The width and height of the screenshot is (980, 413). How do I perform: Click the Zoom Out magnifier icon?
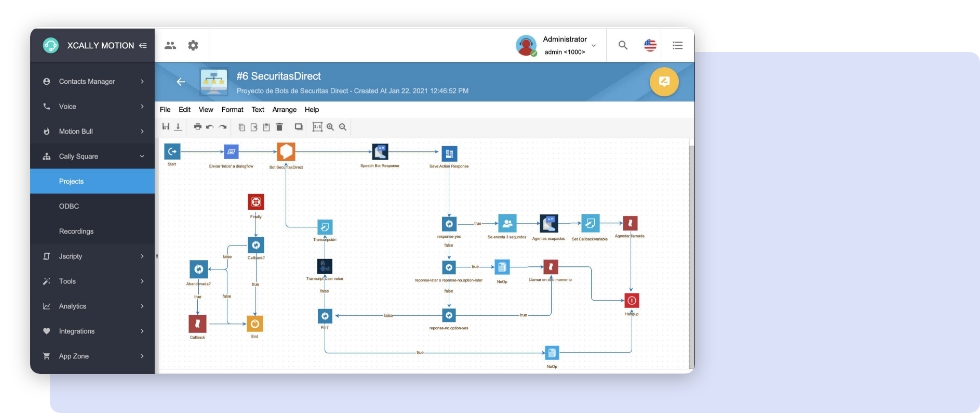(x=342, y=127)
